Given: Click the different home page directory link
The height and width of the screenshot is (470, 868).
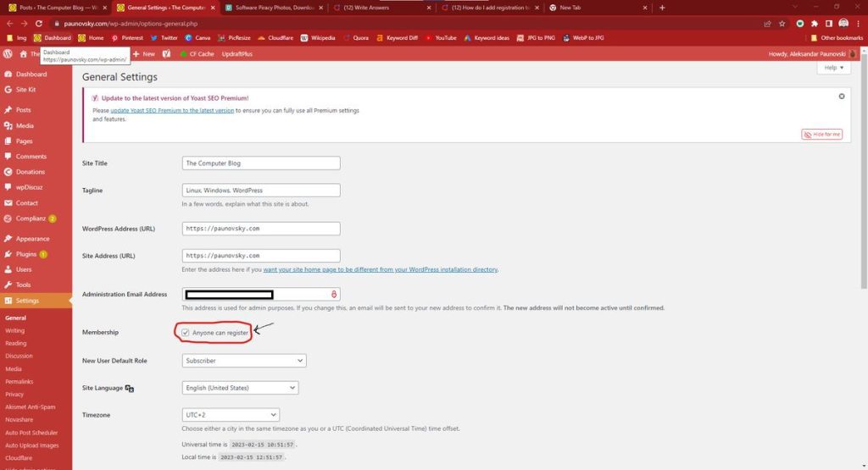Looking at the screenshot, I should 381,270.
